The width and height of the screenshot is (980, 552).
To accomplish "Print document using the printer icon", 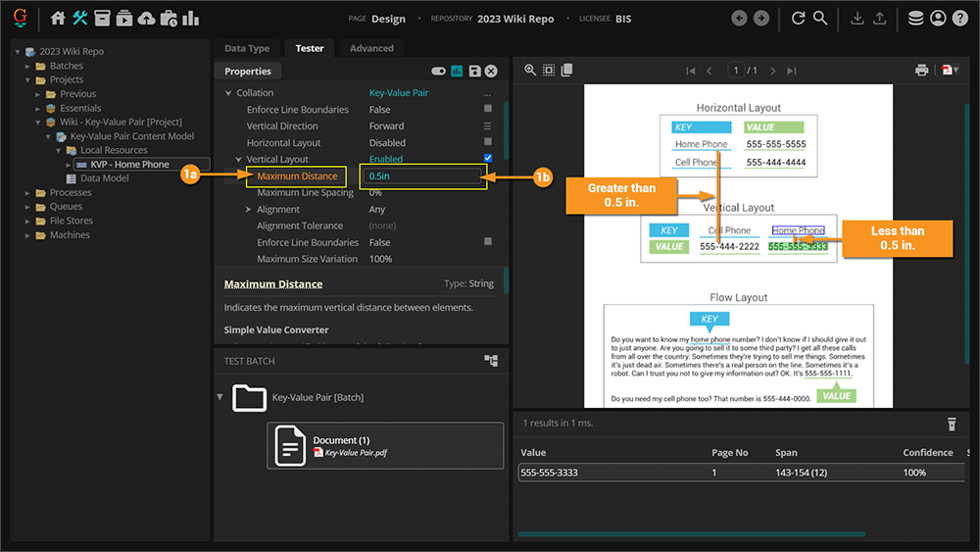I will coord(921,71).
